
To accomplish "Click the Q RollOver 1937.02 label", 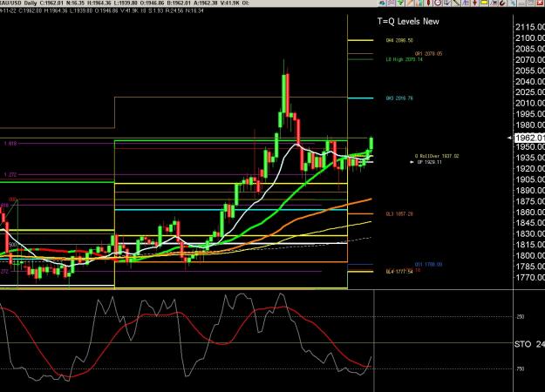I will coord(437,156).
